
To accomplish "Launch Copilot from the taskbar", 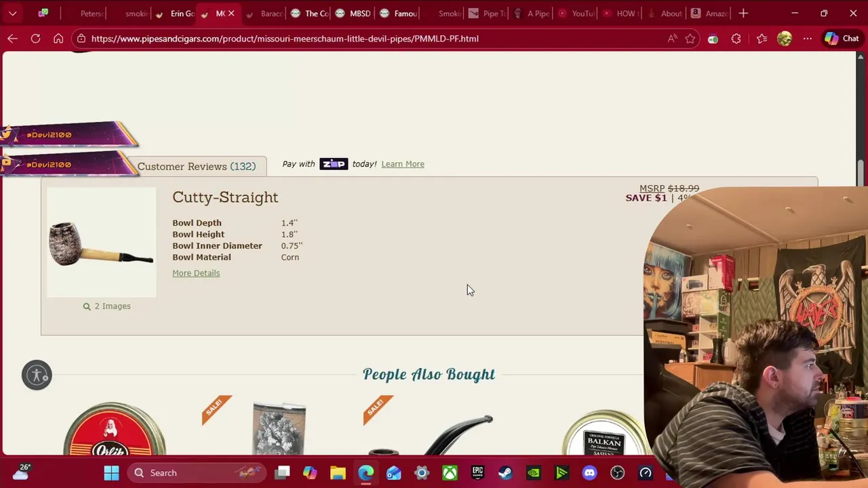I will pyautogui.click(x=310, y=473).
